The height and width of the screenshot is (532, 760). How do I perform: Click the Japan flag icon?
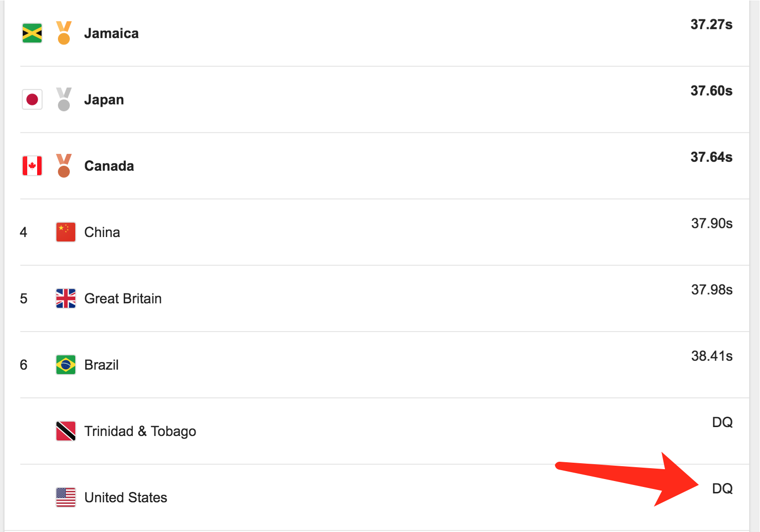tap(32, 99)
